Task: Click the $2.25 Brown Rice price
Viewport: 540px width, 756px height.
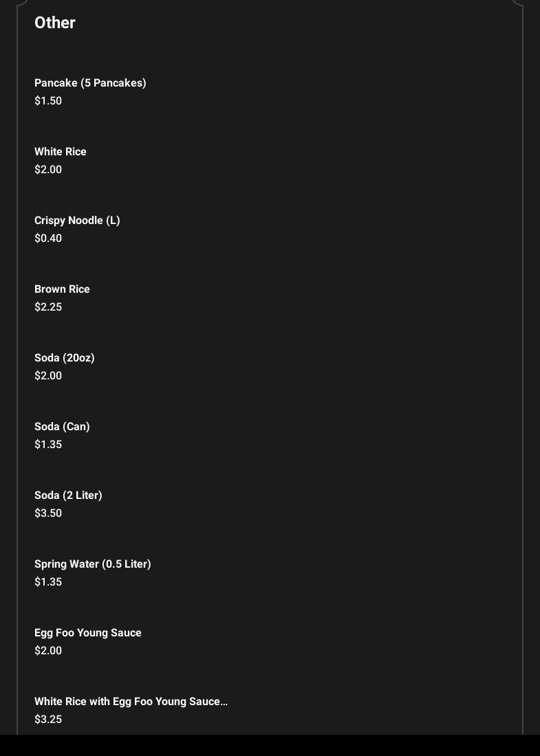Action: (48, 307)
